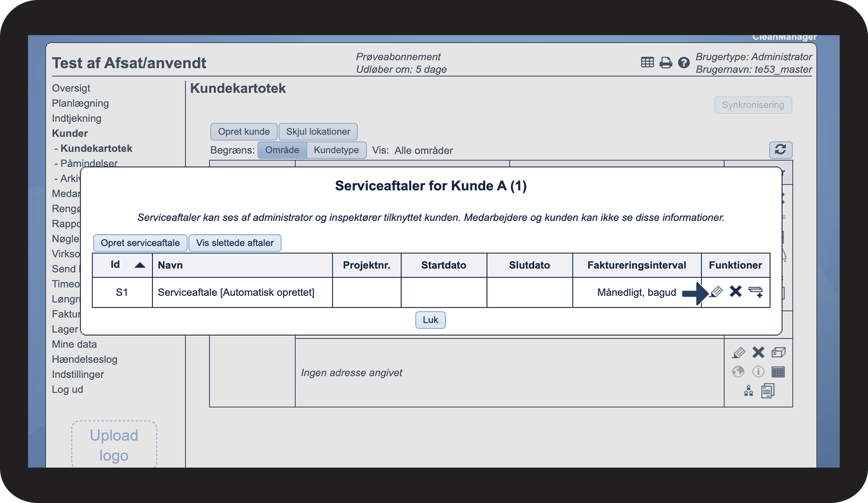
Task: Refresh the customer list with the reload icon
Action: pos(780,149)
